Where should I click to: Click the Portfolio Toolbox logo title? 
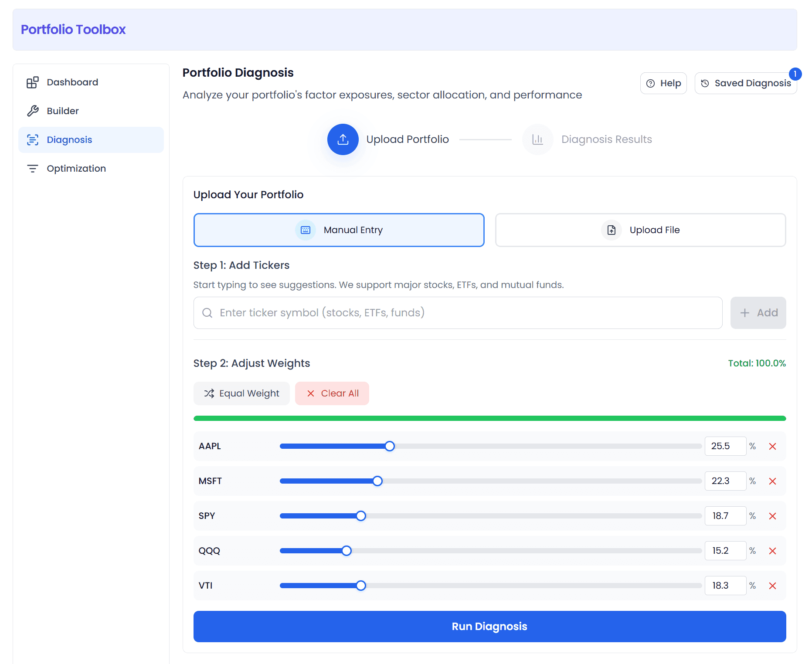click(x=73, y=30)
